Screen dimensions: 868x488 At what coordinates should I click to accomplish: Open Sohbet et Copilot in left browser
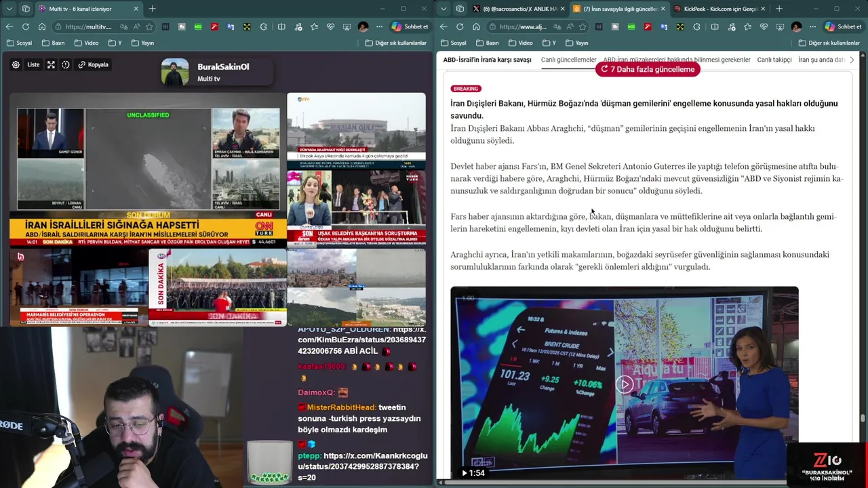(410, 26)
